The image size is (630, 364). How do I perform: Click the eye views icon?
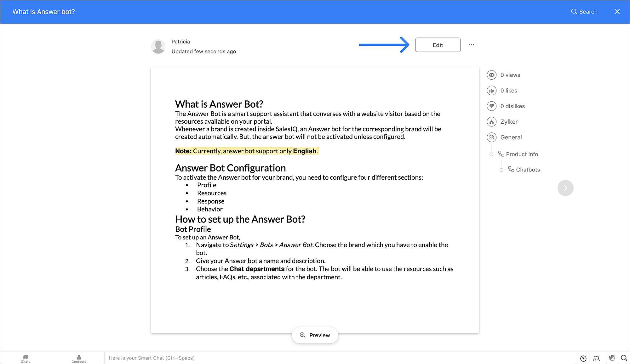pyautogui.click(x=491, y=75)
